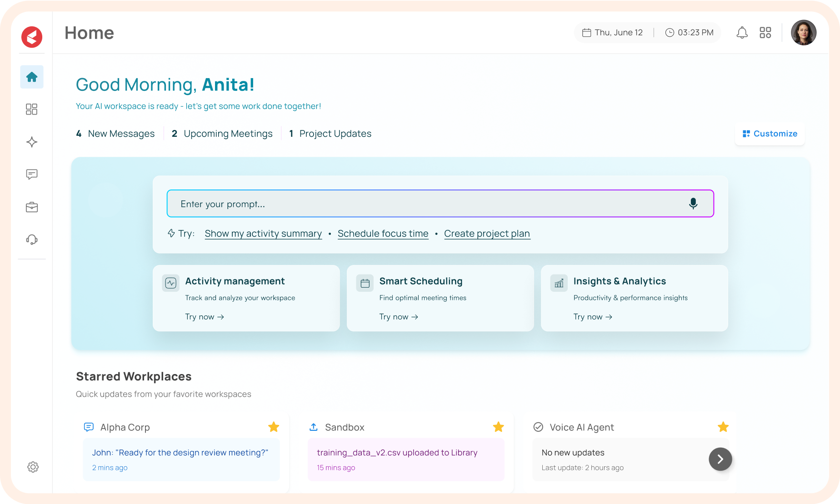This screenshot has height=504, width=840.
Task: Click Show my activity summary suggestion
Action: [x=263, y=234]
